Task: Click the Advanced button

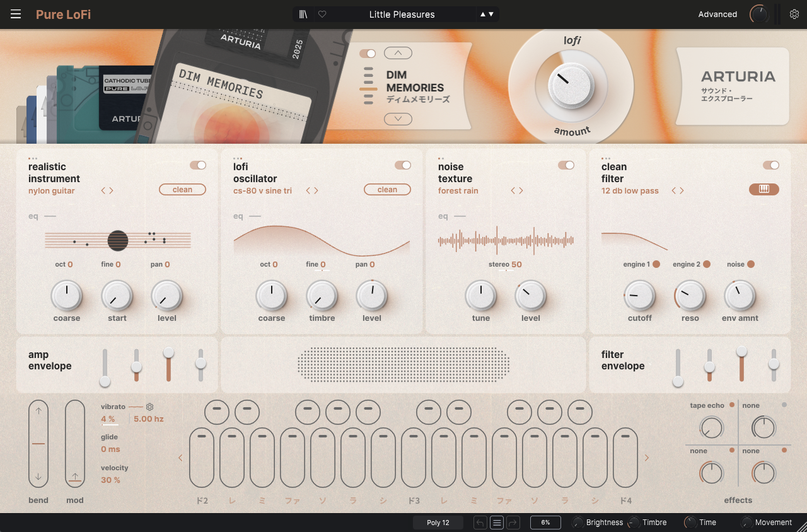Action: click(x=717, y=14)
